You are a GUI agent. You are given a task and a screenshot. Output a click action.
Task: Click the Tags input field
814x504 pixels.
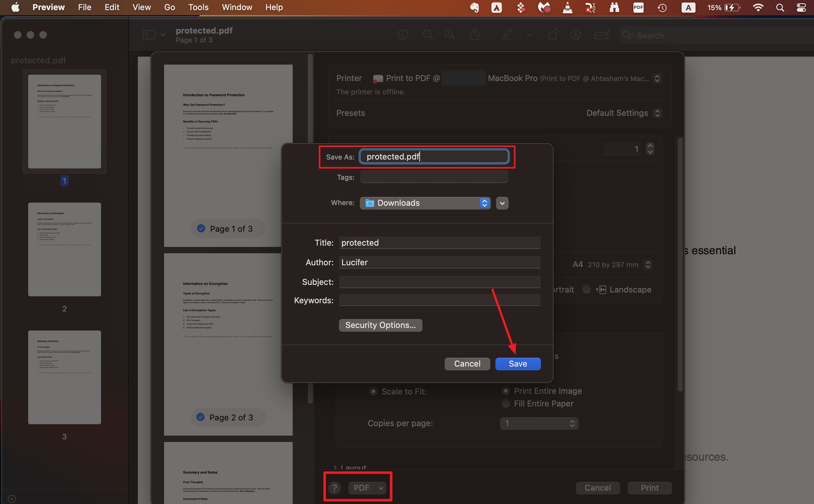click(434, 177)
